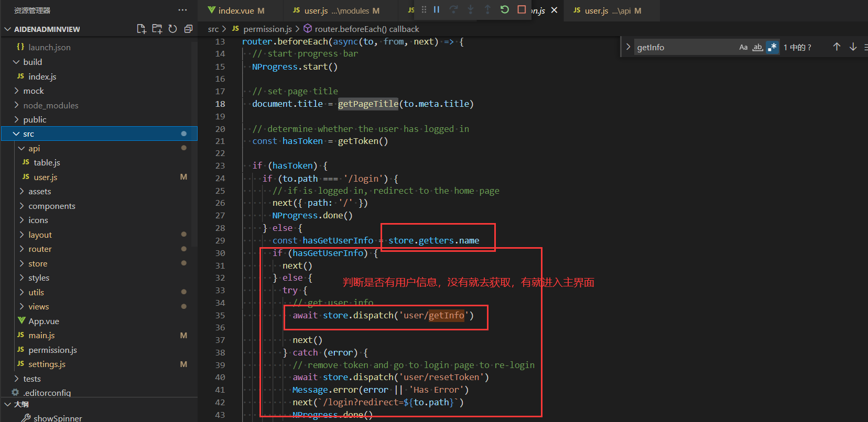Go to next find match
This screenshot has height=422, width=868.
coord(853,47)
